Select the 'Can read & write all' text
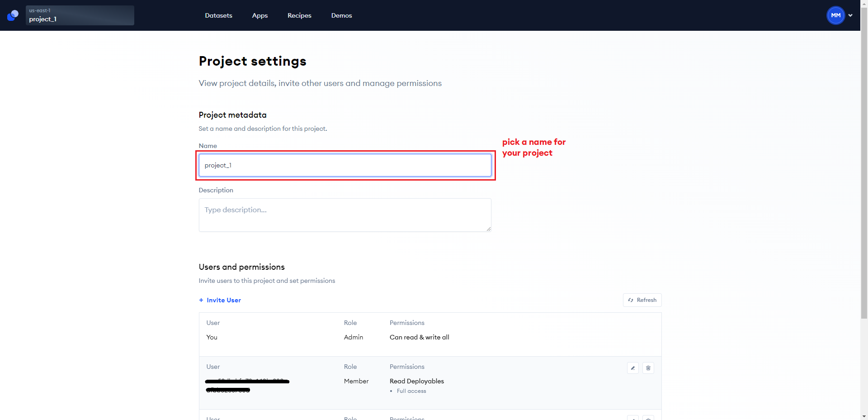868x420 pixels. tap(420, 337)
